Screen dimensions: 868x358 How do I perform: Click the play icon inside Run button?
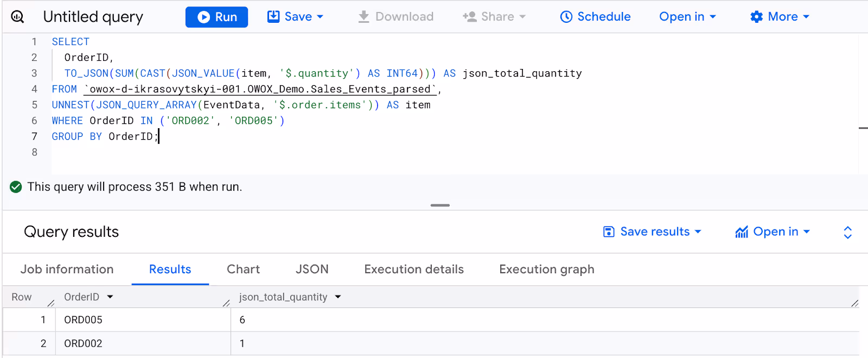203,17
